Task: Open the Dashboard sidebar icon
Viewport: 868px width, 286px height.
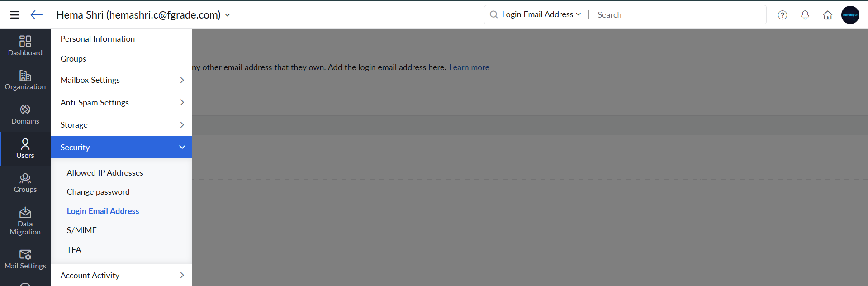Action: [x=25, y=46]
